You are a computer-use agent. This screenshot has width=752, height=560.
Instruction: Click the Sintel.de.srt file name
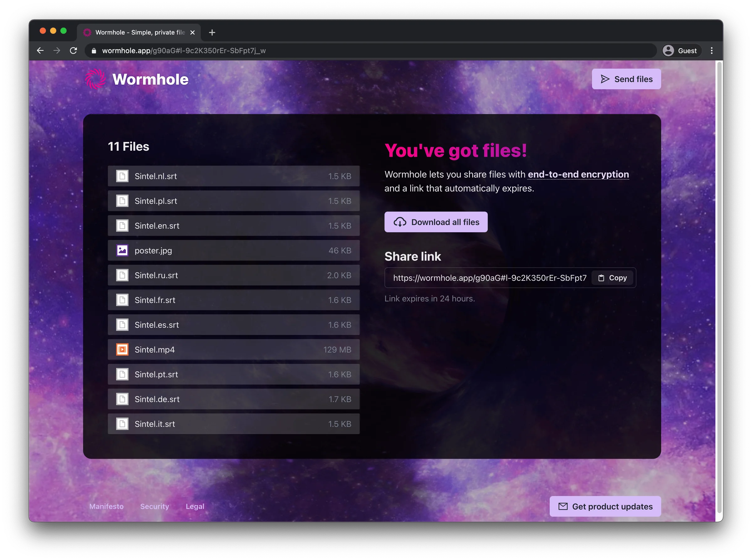point(157,399)
